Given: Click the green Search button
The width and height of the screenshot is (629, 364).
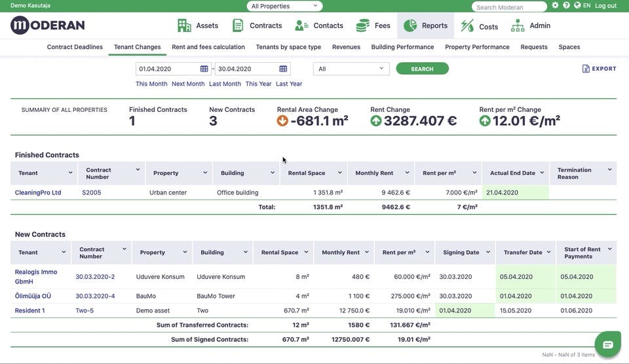Looking at the screenshot, I should (422, 69).
